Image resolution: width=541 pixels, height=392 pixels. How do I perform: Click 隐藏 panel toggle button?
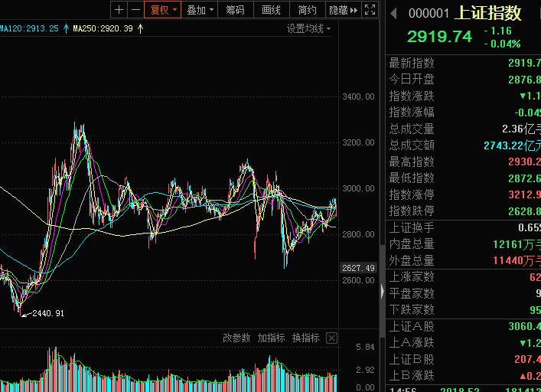[343, 10]
